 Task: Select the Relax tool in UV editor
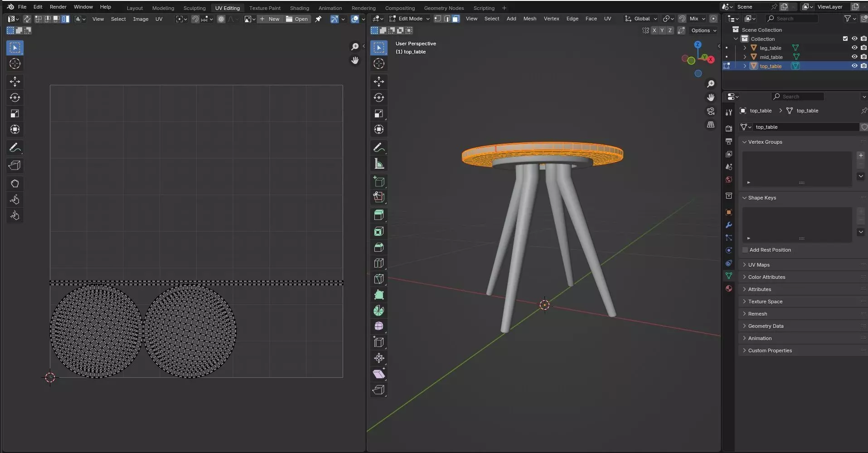[15, 200]
